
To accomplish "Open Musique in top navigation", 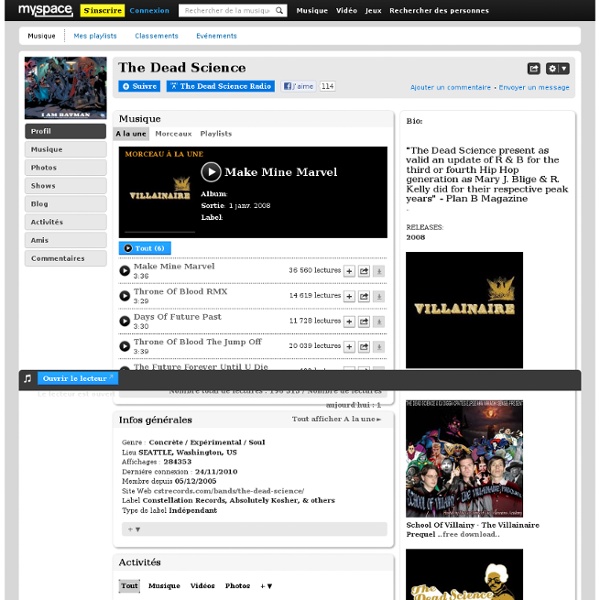I will click(312, 11).
